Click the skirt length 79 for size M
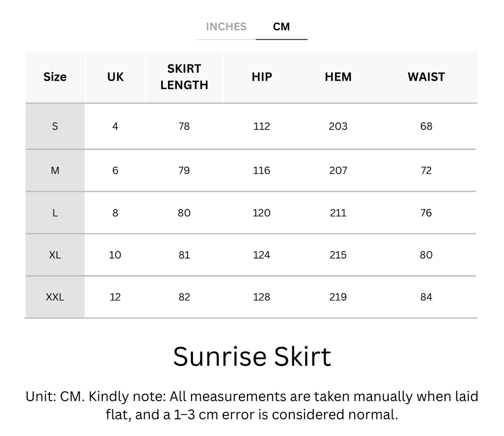This screenshot has width=504, height=436. pos(183,170)
